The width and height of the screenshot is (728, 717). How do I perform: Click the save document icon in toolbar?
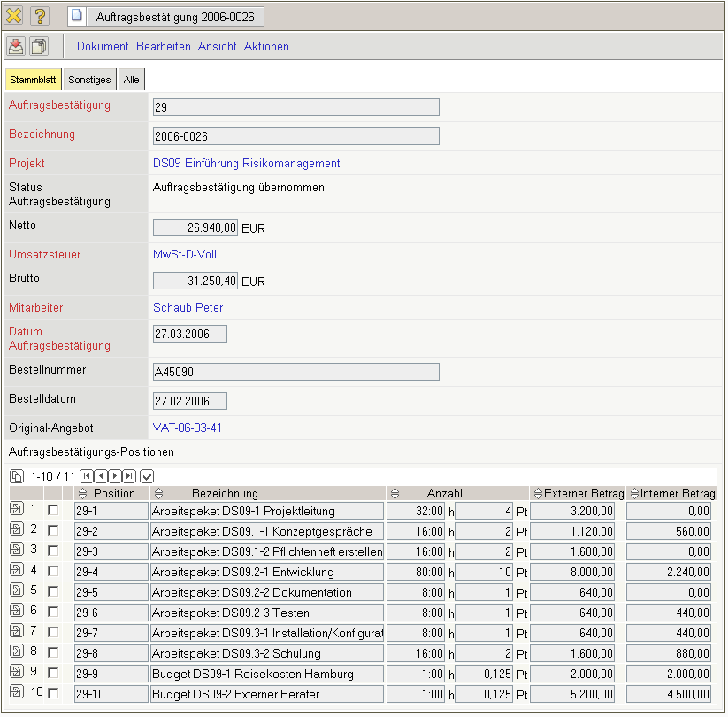16,47
